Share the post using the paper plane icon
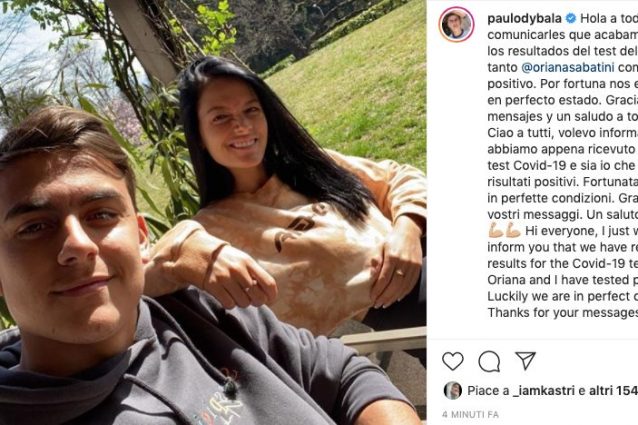 (x=525, y=360)
